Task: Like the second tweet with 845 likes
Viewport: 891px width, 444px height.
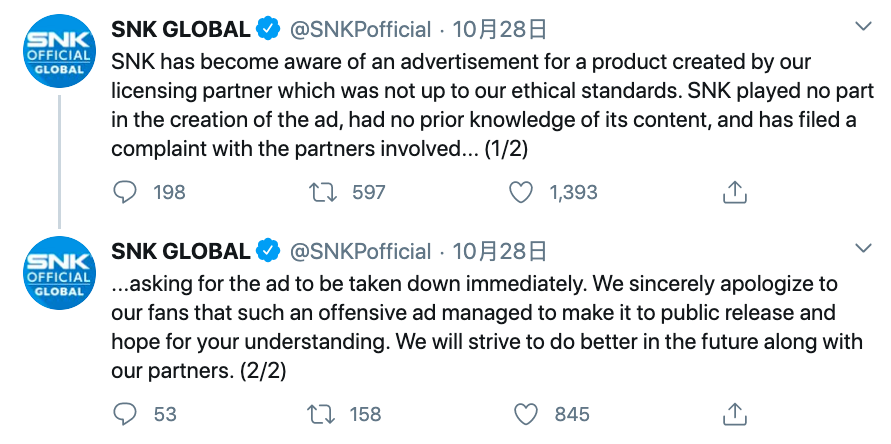Action: (x=526, y=414)
